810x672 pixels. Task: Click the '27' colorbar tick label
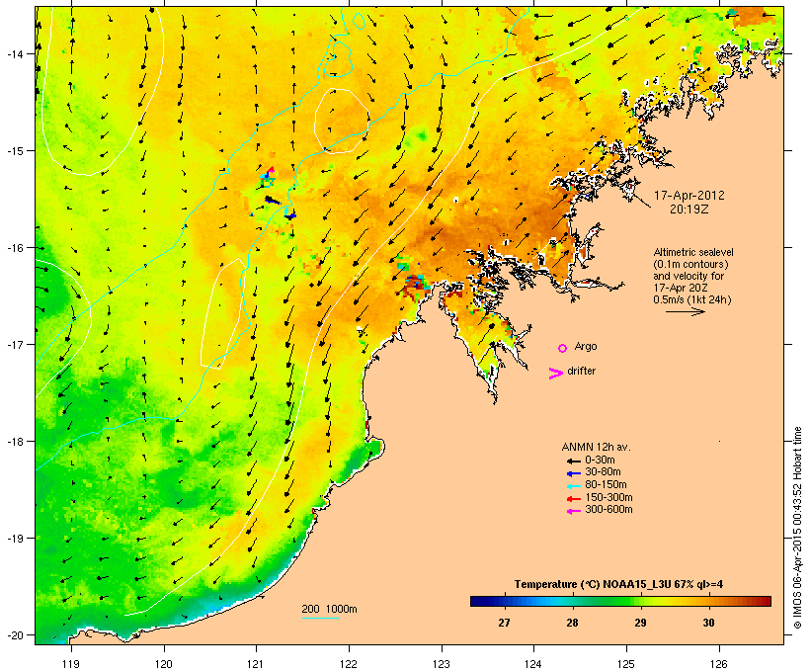(504, 623)
